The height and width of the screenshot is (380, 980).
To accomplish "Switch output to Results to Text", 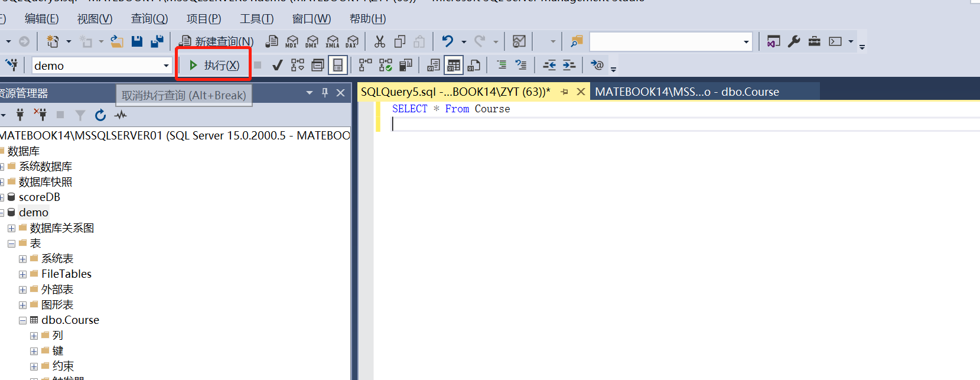I will click(x=434, y=65).
